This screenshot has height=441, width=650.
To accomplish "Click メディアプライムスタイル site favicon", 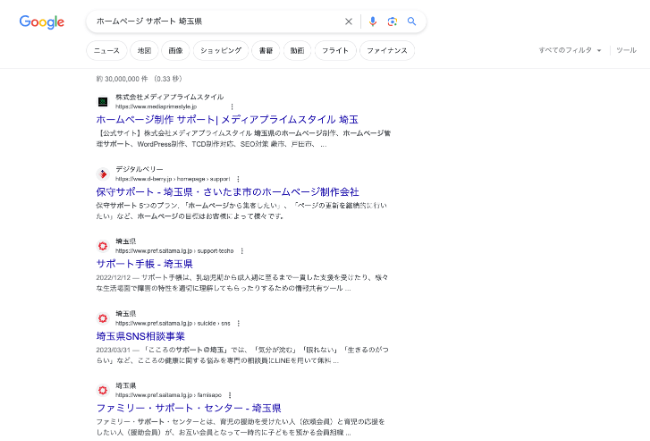I will click(103, 102).
